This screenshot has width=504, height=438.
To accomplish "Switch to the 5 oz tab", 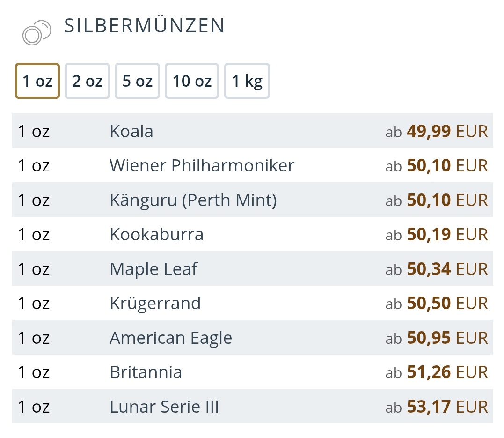I will click(x=137, y=81).
